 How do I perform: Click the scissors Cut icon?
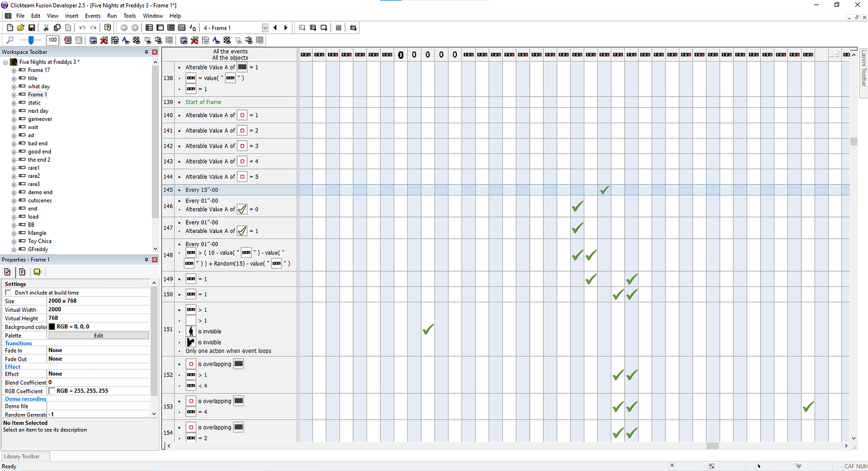point(46,28)
